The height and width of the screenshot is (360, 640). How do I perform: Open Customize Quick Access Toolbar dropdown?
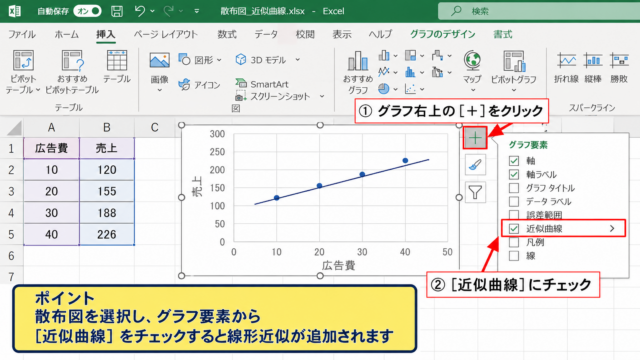pyautogui.click(x=197, y=11)
